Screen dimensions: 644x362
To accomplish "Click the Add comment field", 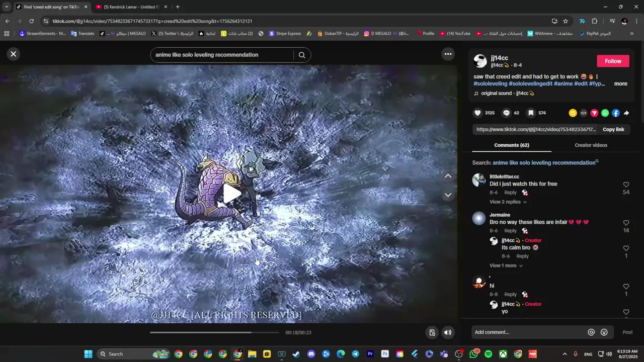I will point(529,332).
